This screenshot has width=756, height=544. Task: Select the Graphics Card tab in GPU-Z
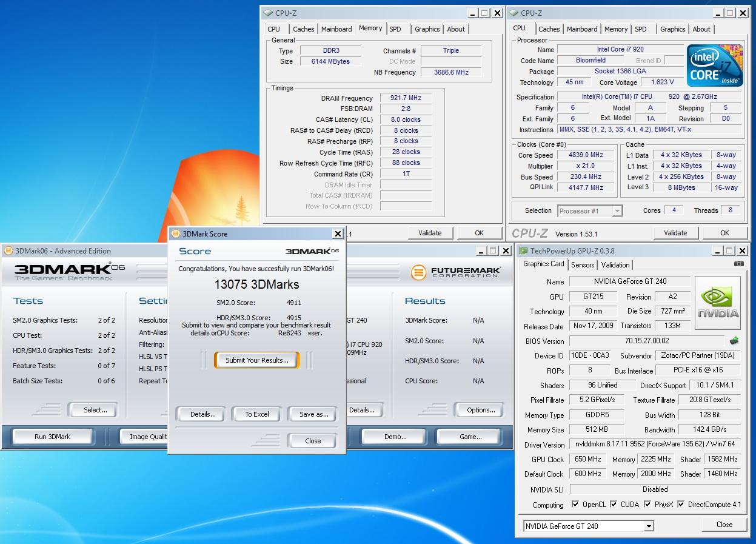pos(543,264)
